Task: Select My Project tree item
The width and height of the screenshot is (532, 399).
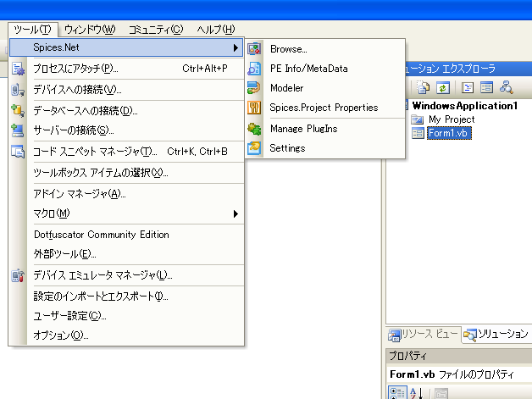Action: click(452, 119)
